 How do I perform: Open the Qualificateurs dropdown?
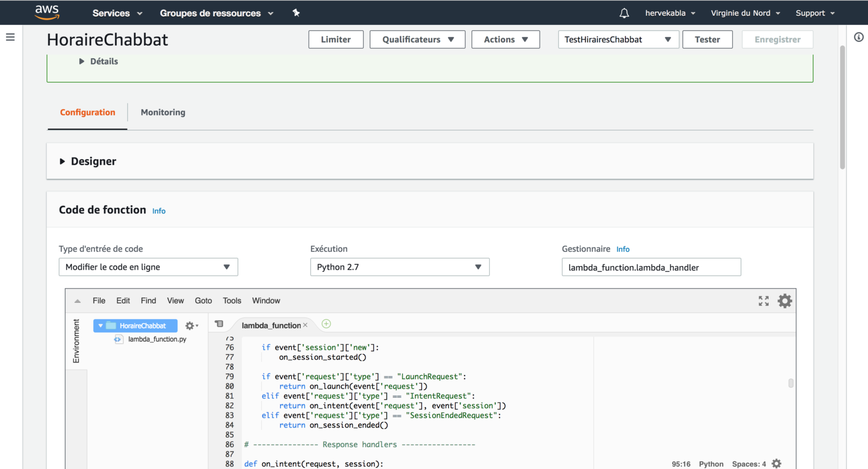418,40
